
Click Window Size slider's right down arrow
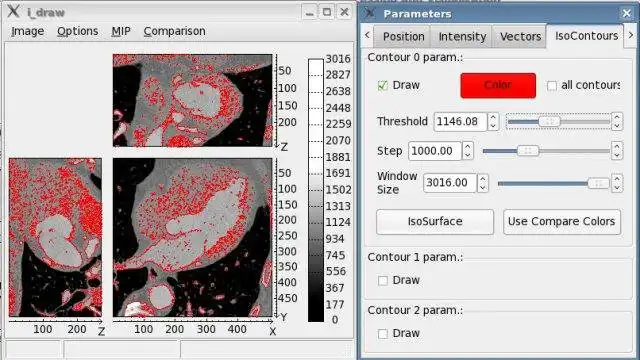click(x=617, y=188)
